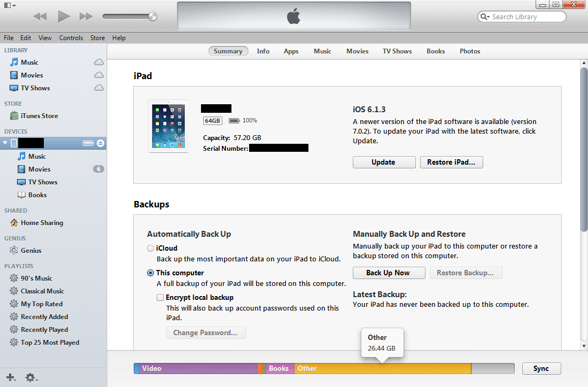The height and width of the screenshot is (387, 588).
Task: Open the gear settings dropdown at bottom
Action: (32, 377)
